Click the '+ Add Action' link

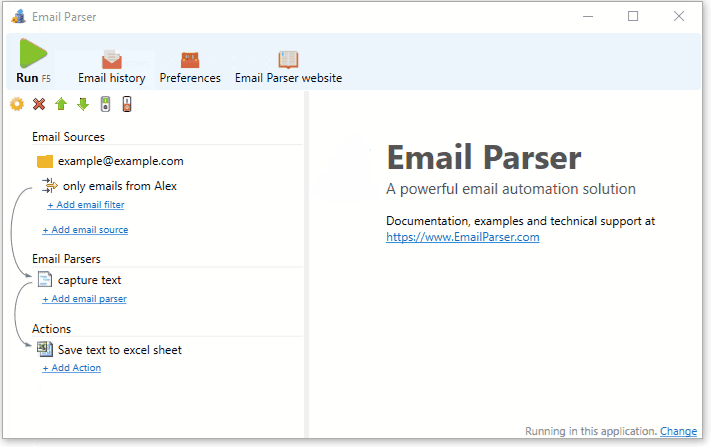(x=72, y=368)
